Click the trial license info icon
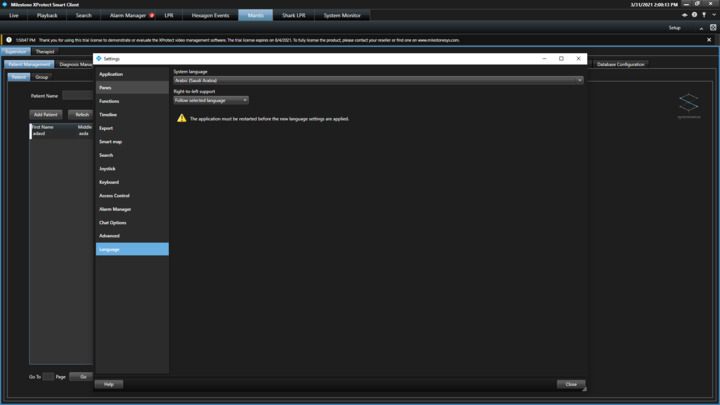This screenshot has height=405, width=720. [x=9, y=40]
